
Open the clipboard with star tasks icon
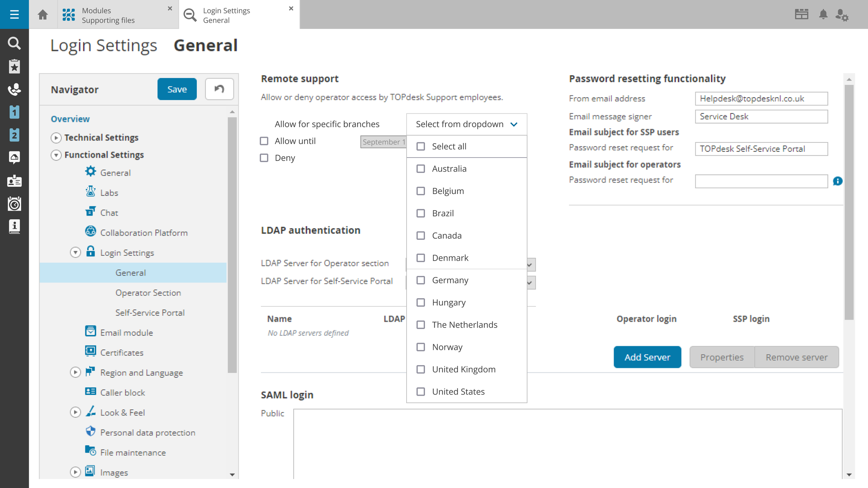point(14,66)
